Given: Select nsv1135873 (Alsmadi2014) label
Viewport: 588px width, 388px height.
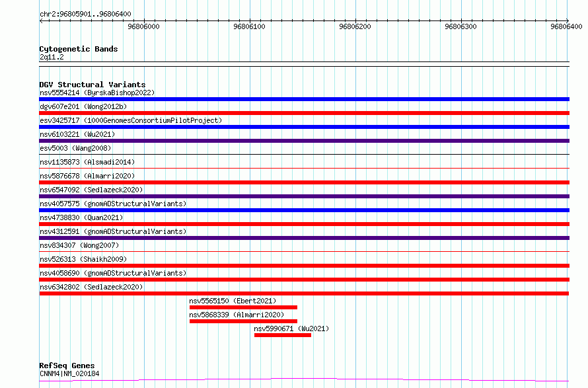Looking at the screenshot, I should [x=87, y=162].
